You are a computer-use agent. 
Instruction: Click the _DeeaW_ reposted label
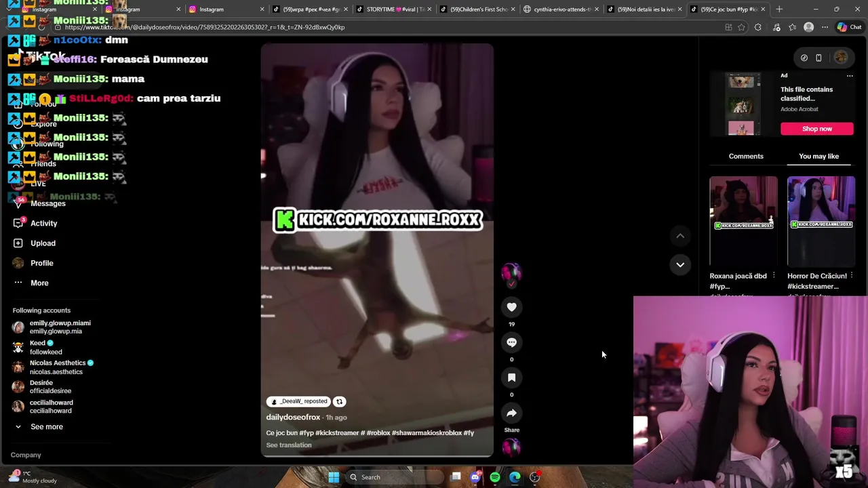click(298, 401)
